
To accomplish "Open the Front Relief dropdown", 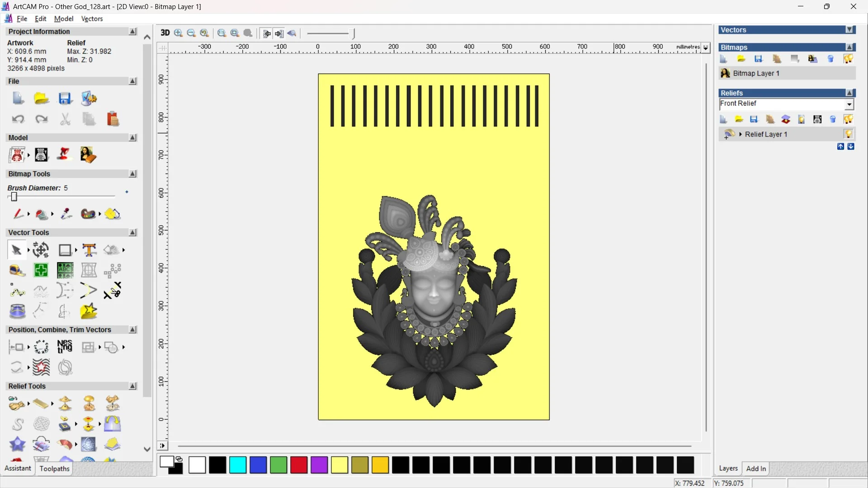I will [849, 104].
